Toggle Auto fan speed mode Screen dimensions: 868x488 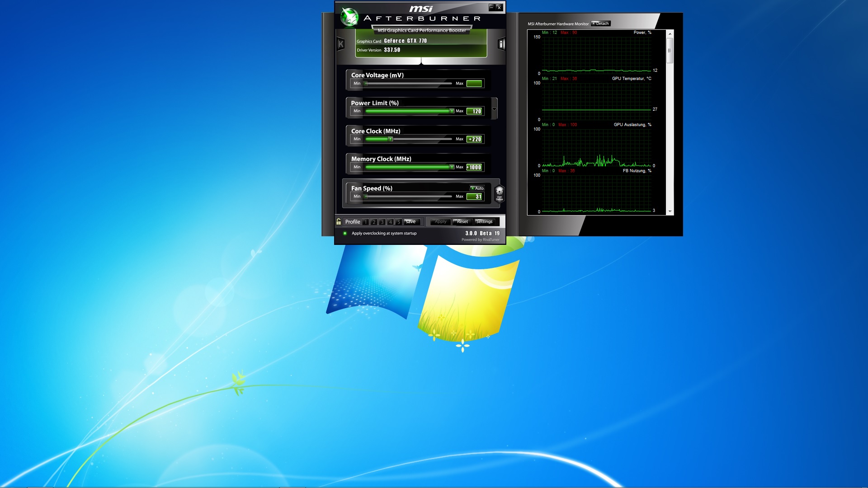pos(477,188)
